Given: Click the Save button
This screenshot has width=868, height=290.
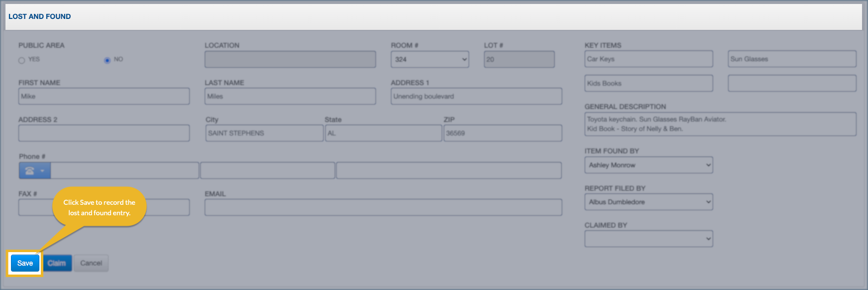Looking at the screenshot, I should pyautogui.click(x=25, y=263).
